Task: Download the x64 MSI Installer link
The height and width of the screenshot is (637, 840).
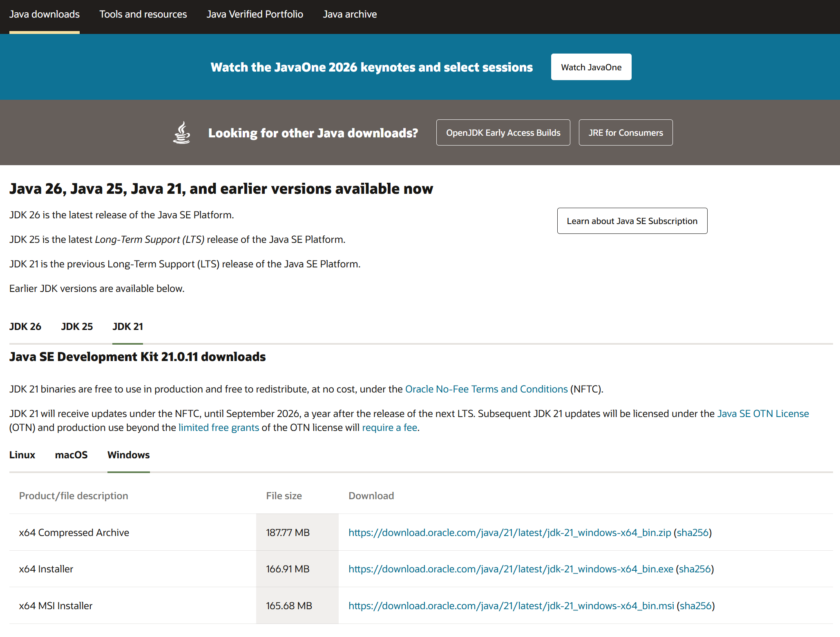Action: pyautogui.click(x=511, y=606)
